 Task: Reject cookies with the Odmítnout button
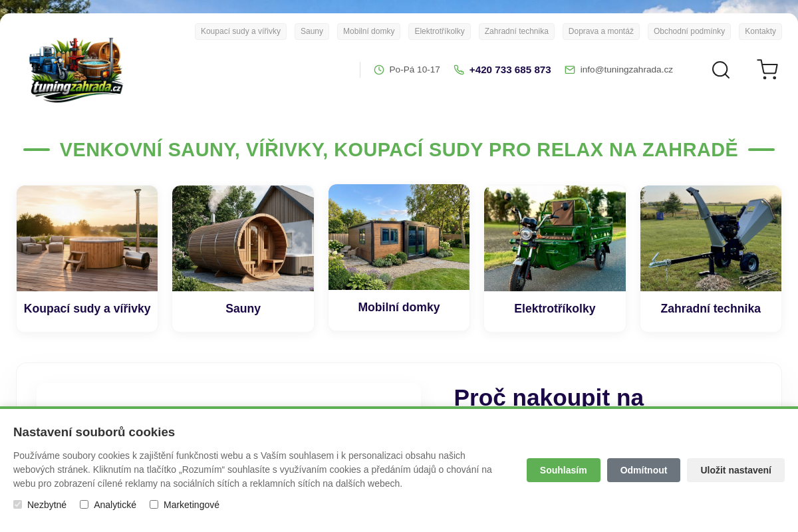click(x=644, y=470)
